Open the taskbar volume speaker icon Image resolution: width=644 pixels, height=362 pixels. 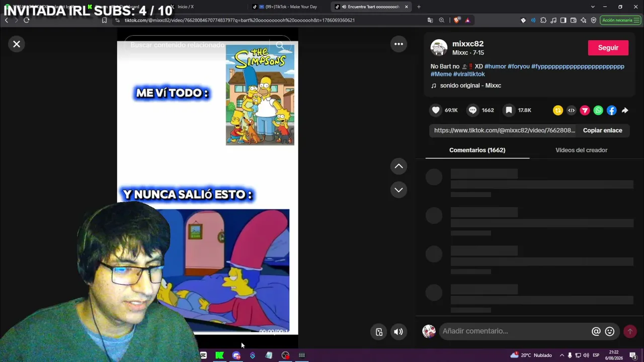[586, 355]
